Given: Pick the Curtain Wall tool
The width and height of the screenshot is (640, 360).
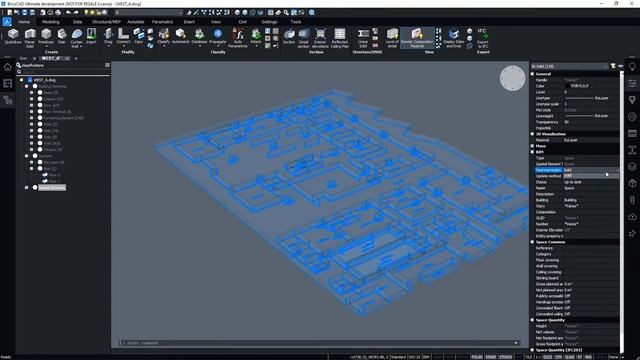Looking at the screenshot, I should pos(76,38).
